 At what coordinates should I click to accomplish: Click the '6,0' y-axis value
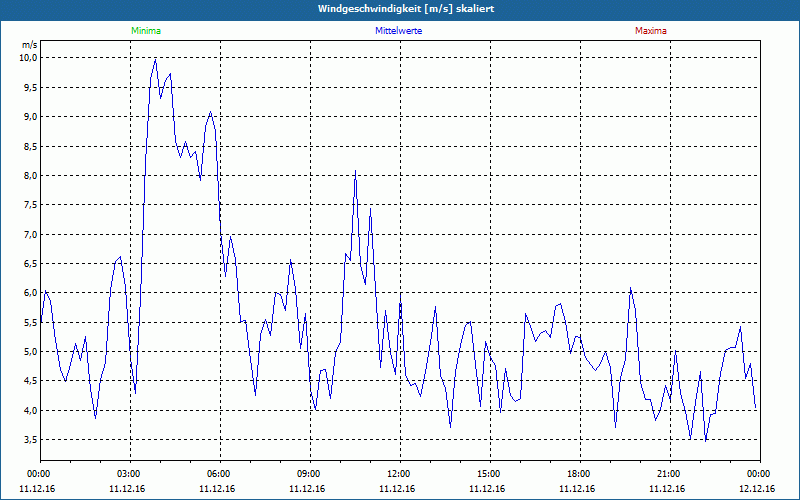coord(31,292)
